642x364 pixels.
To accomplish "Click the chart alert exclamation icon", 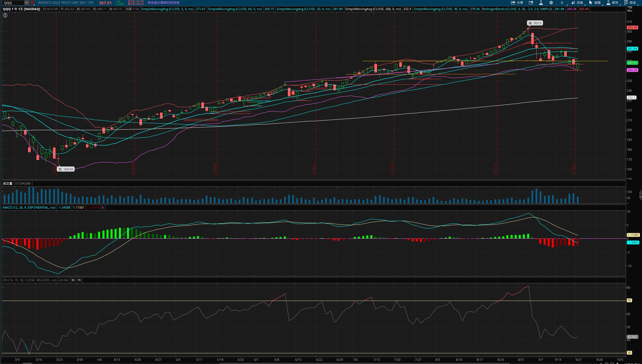I will 5,15.
